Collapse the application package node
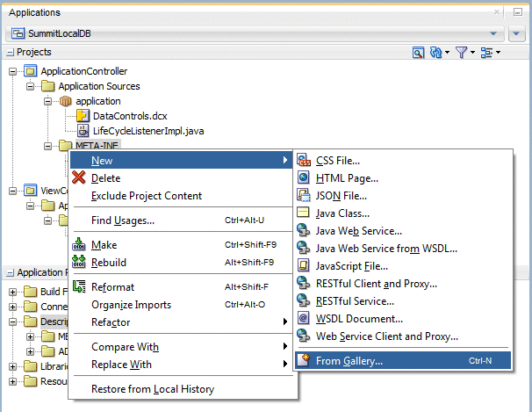532x412 pixels. click(47, 102)
